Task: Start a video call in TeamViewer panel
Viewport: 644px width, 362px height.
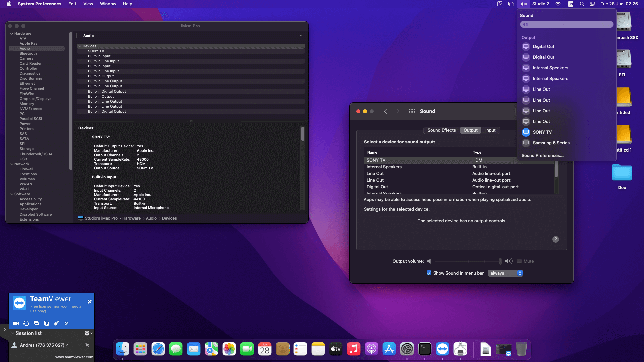Action: 16,323
